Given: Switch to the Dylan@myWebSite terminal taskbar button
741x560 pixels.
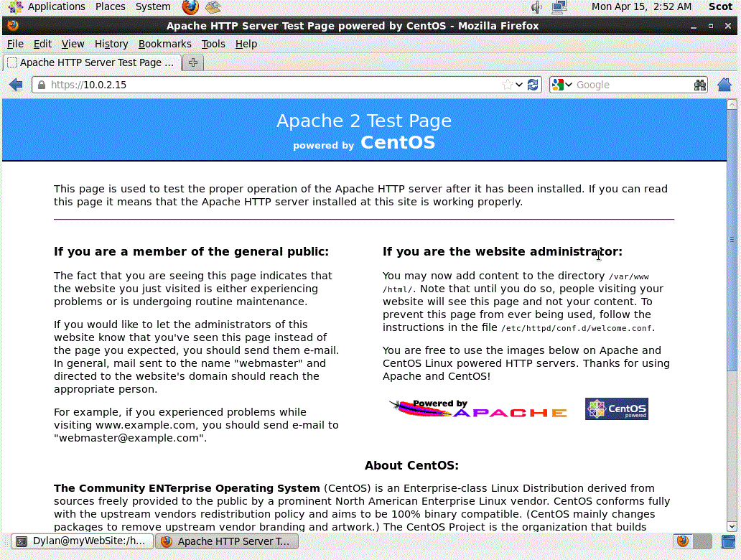Looking at the screenshot, I should click(82, 541).
